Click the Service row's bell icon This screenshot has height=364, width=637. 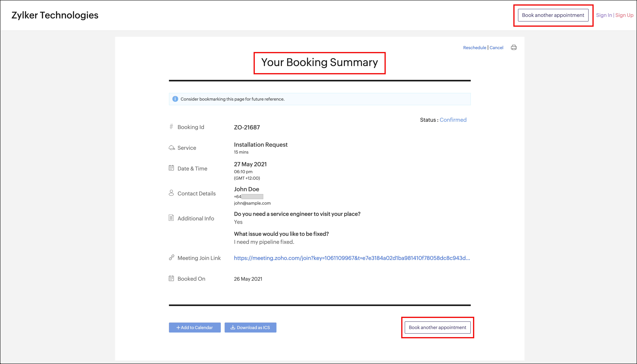click(172, 148)
